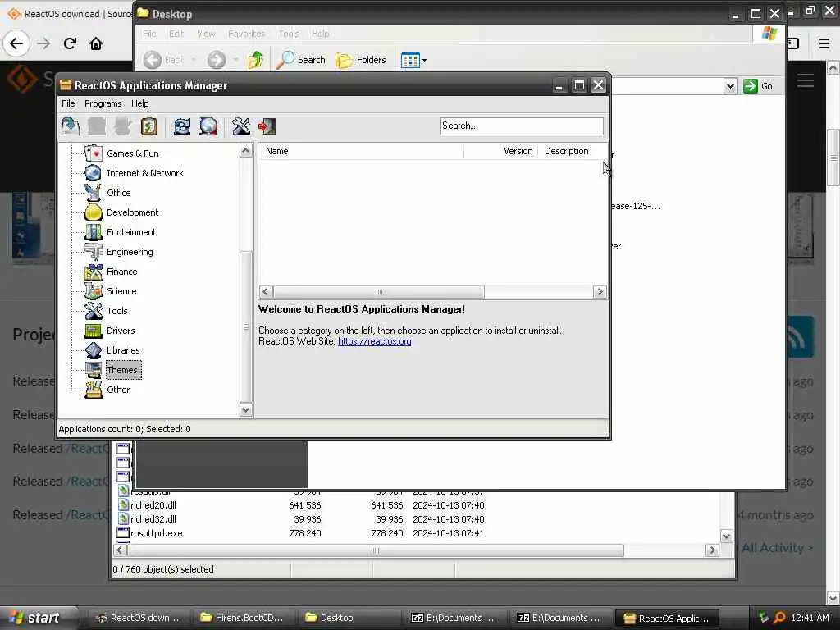Sort by the Description column header
This screenshot has height=630, width=840.
(x=572, y=151)
